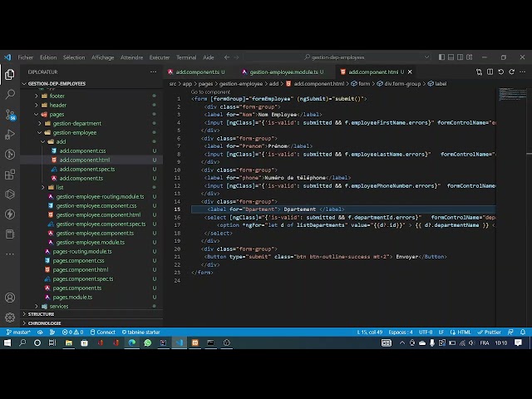Click Connect in status bar
532x399 pixels.
[x=103, y=332]
